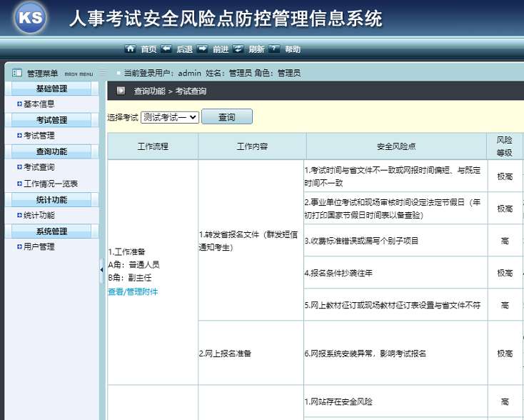Click the refresh icon (刷新)
The image size is (524, 420).
(238, 49)
